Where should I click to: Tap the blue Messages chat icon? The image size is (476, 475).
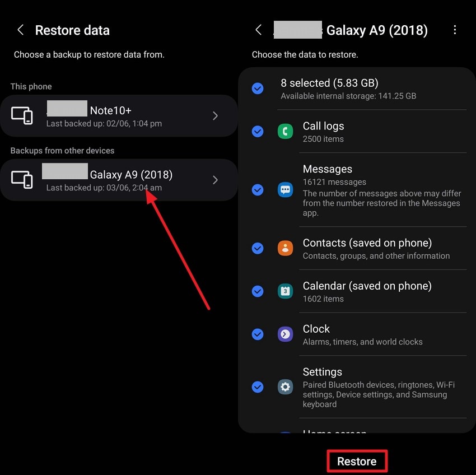coord(285,190)
